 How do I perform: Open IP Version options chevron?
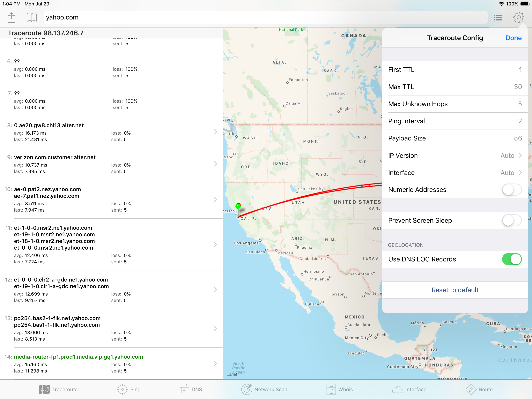[520, 155]
